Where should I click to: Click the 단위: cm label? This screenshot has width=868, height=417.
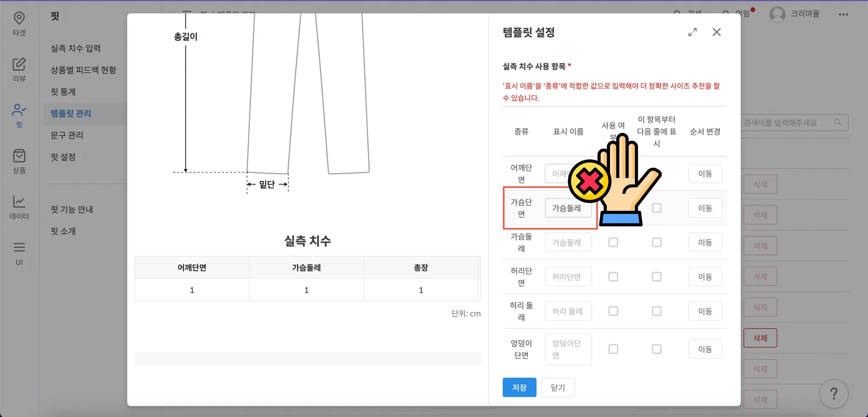466,314
